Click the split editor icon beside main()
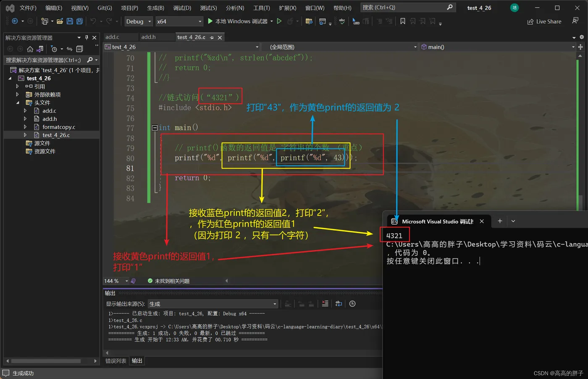588x379 pixels. click(x=580, y=47)
